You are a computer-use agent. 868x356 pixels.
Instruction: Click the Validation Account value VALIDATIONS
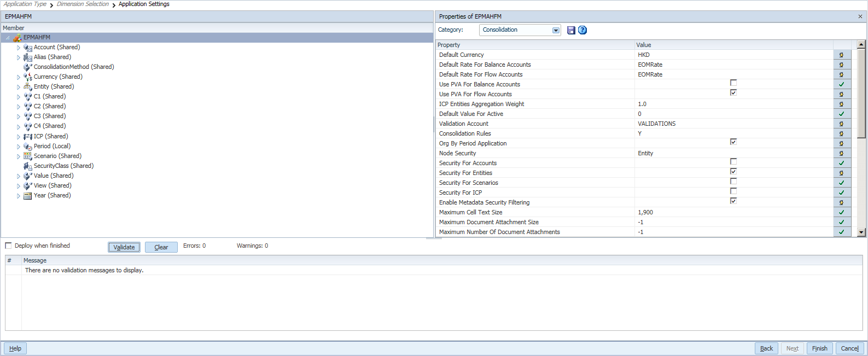(656, 124)
